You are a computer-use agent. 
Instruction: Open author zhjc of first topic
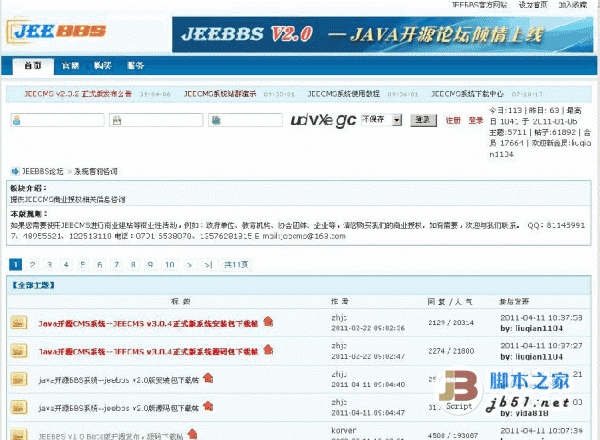point(339,318)
